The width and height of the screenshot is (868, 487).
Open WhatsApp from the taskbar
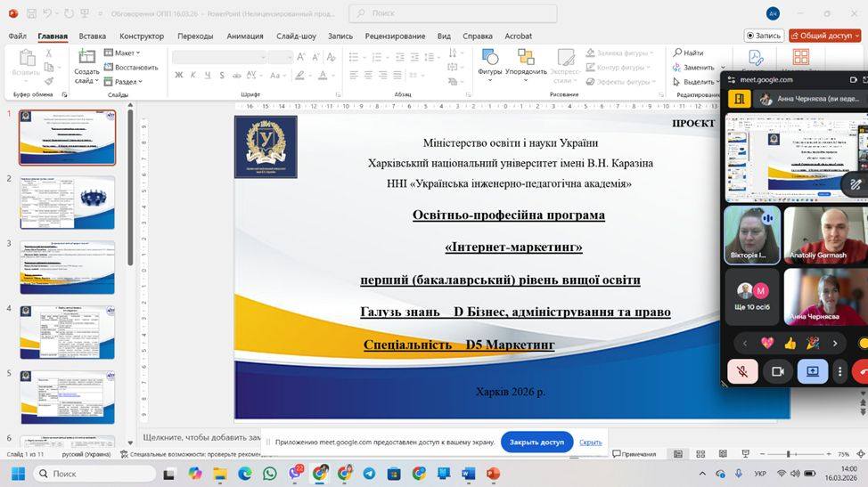pyautogui.click(x=270, y=474)
